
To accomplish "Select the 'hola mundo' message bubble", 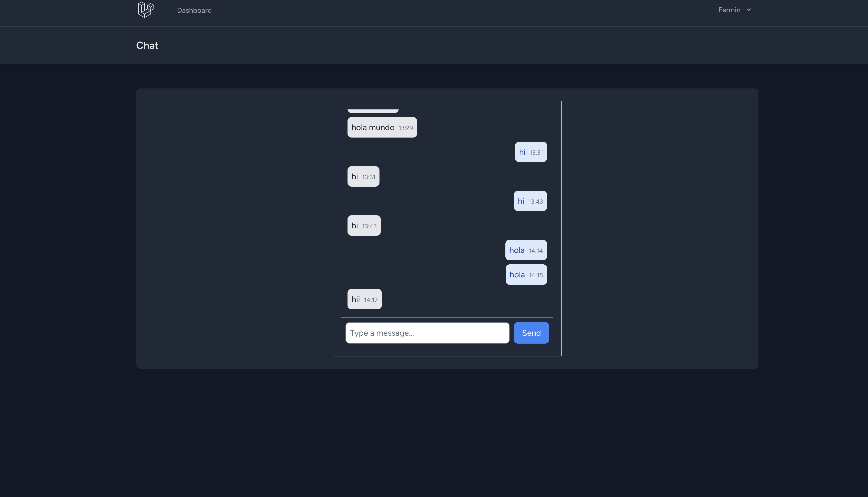I will click(382, 127).
